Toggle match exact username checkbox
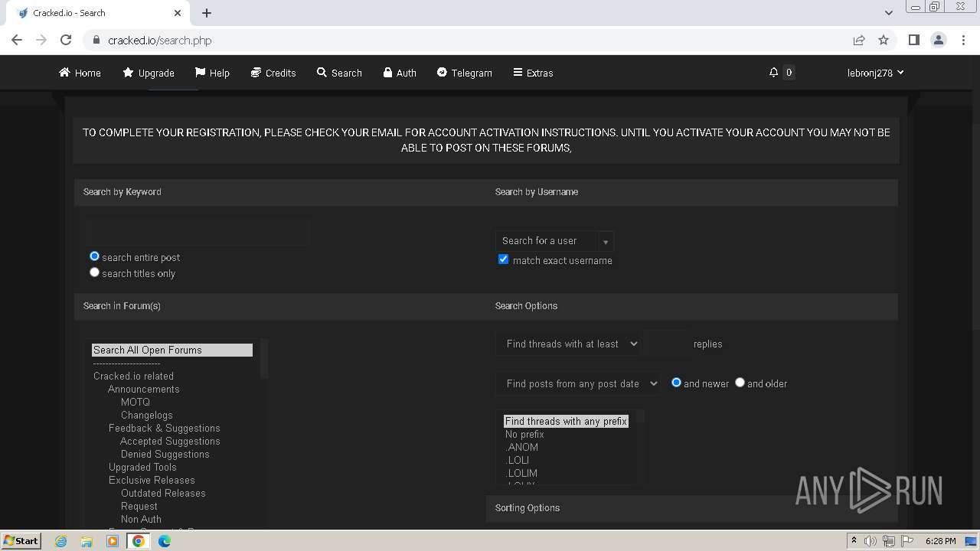This screenshot has width=980, height=551. click(x=503, y=259)
